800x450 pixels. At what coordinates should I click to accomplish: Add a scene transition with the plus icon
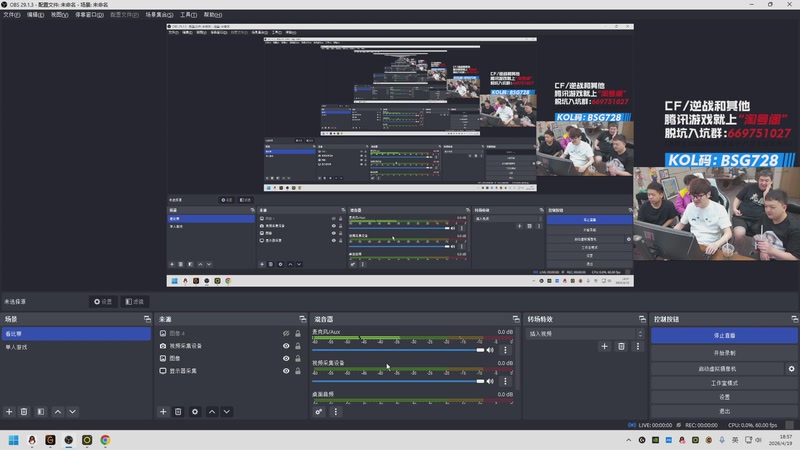[605, 346]
